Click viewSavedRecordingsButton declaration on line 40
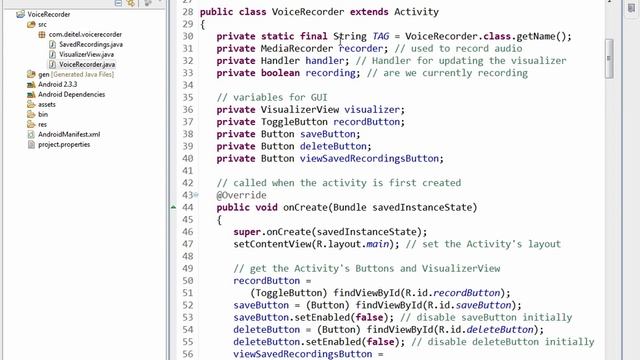Screen dimensions: 640x360 369,159
